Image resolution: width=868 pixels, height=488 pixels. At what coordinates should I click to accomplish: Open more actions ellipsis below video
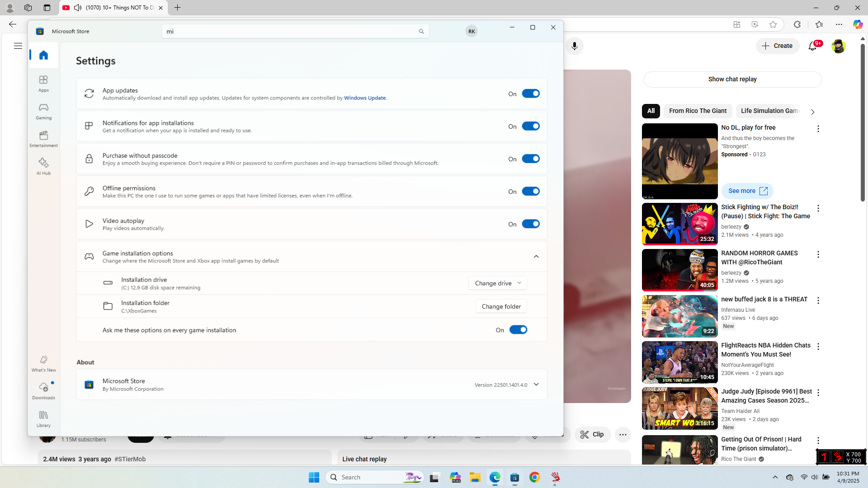click(623, 435)
